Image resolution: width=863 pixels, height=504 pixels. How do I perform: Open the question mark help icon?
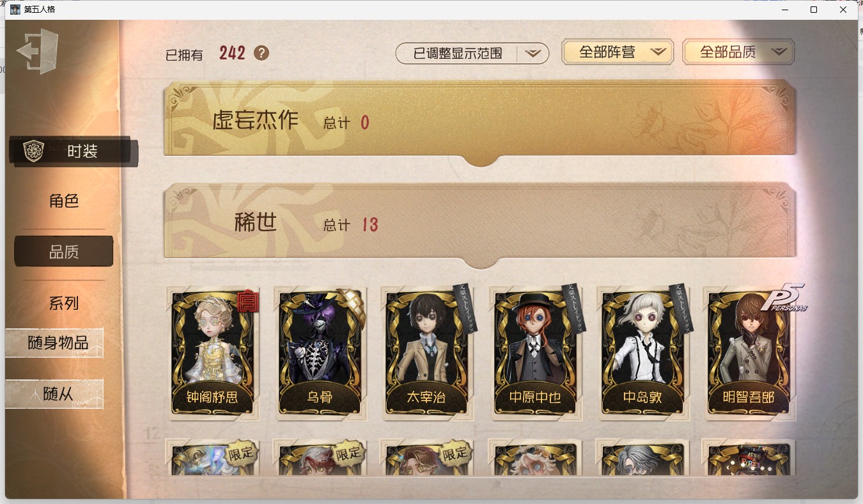(x=261, y=53)
